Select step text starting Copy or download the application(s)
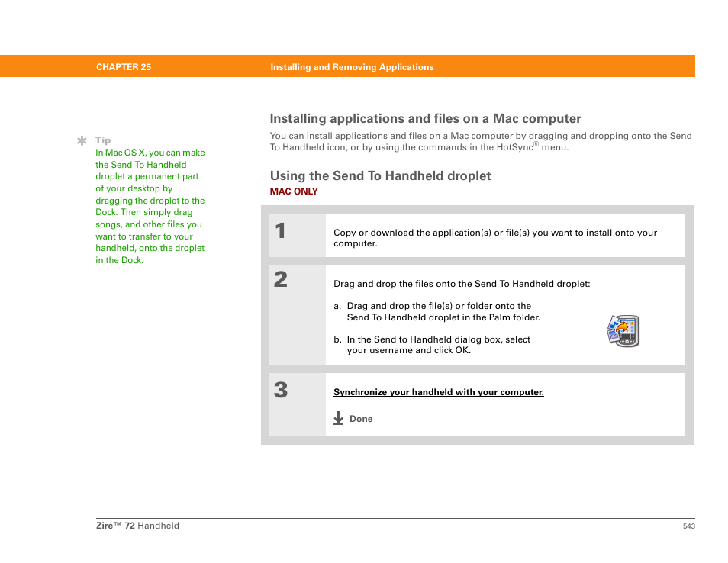This screenshot has width=728, height=563. coord(495,238)
